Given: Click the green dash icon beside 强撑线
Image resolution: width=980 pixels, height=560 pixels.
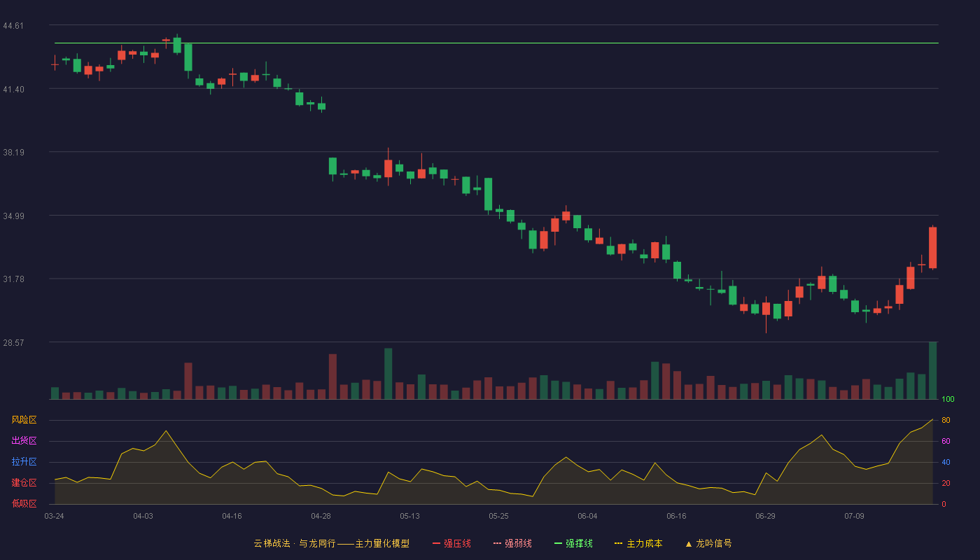Looking at the screenshot, I should 558,543.
